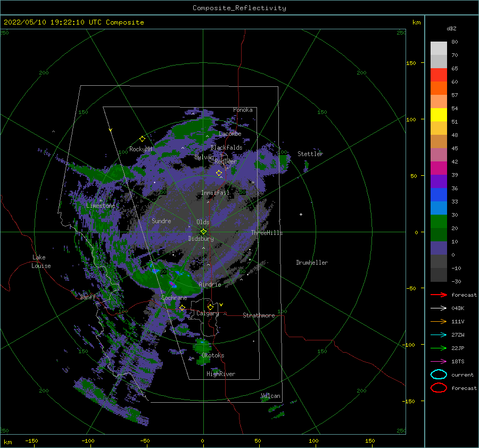Click the Lacombe city label
This screenshot has height=448, width=479.
click(230, 134)
